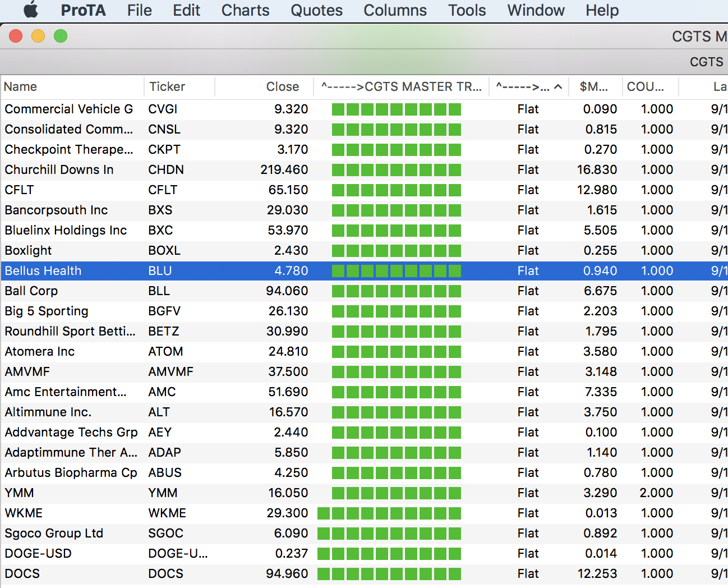Open the Columns menu

(x=395, y=10)
